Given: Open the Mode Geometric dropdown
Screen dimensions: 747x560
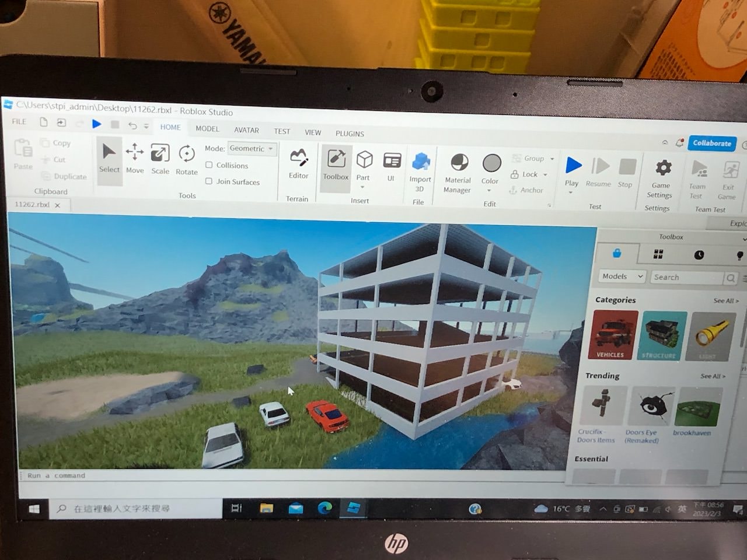Looking at the screenshot, I should click(x=252, y=149).
